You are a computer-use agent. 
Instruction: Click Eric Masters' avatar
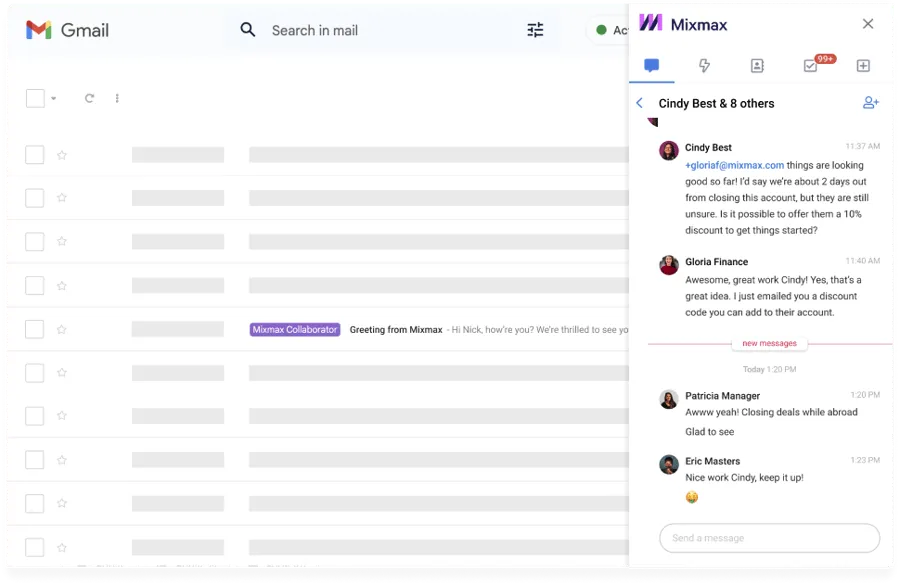click(x=669, y=464)
